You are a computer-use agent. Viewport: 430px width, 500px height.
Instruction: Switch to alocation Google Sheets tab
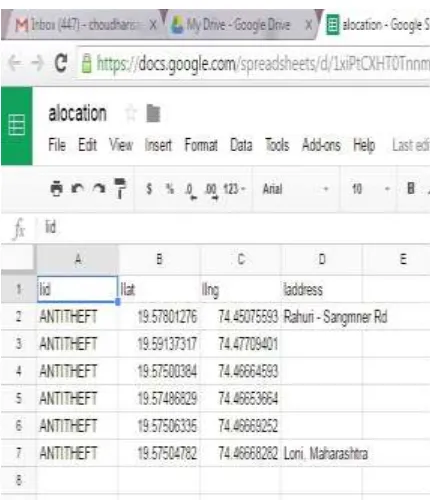(x=377, y=25)
